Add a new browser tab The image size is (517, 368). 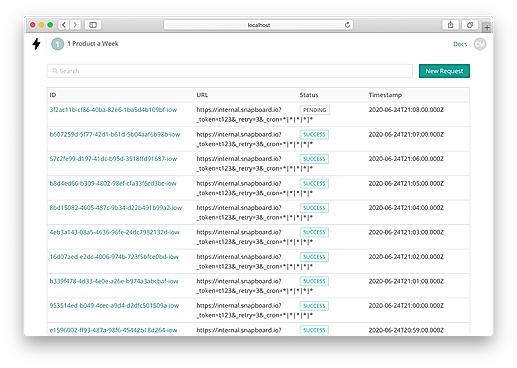487,28
